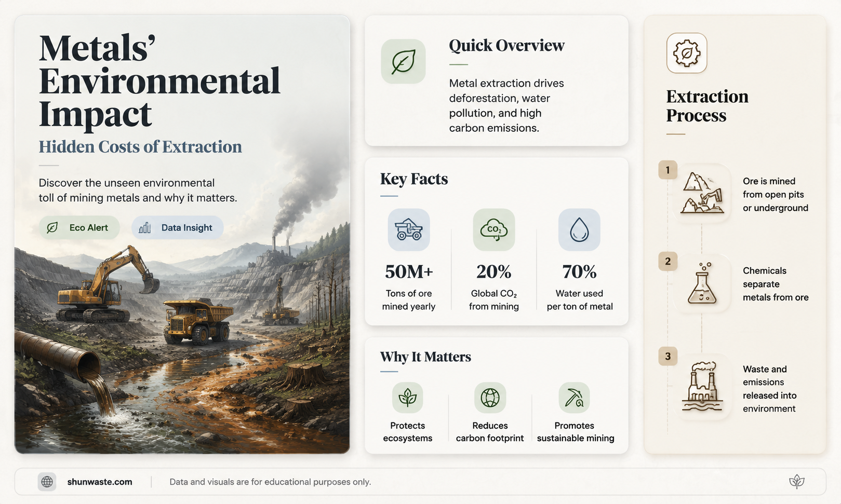This screenshot has width=841, height=504.
Task: Click the water droplet icon above 70%
Action: 579,230
